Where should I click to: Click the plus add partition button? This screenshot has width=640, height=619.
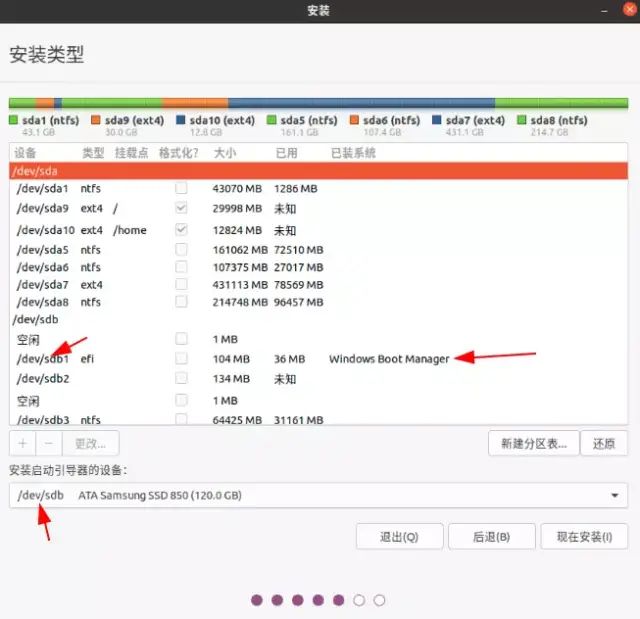(23, 443)
